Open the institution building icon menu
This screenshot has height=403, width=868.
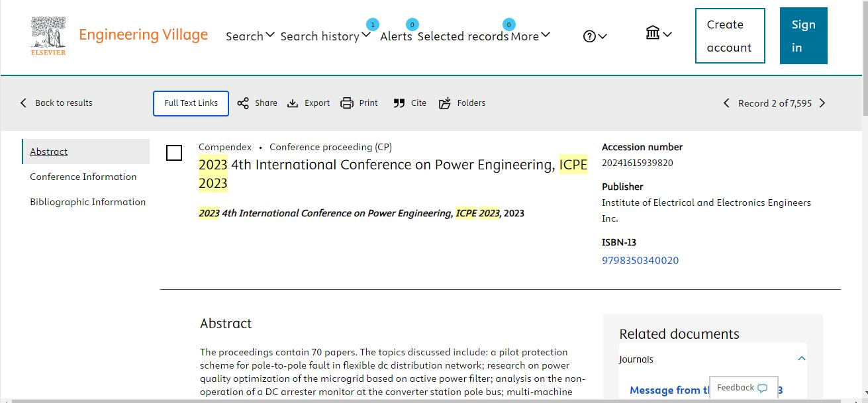point(658,33)
